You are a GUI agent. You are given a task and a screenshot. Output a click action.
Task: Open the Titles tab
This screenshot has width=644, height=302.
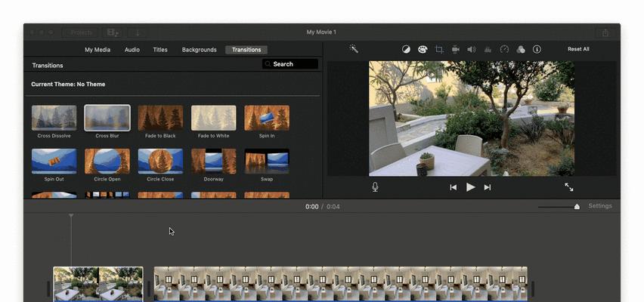(160, 50)
